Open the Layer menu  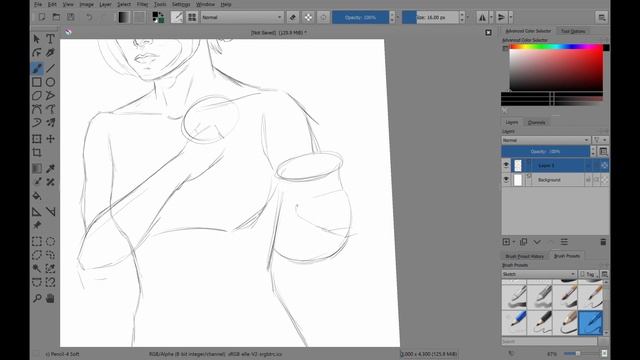(105, 4)
